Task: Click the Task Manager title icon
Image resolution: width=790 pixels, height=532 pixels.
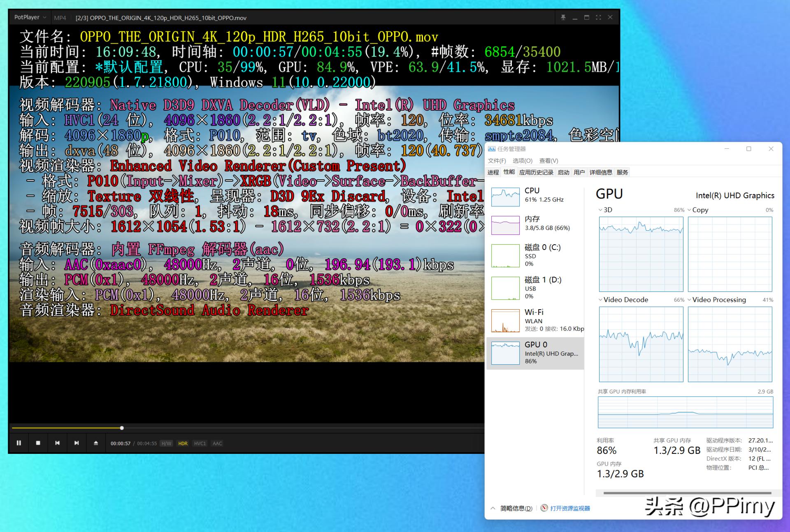Action: [492, 149]
